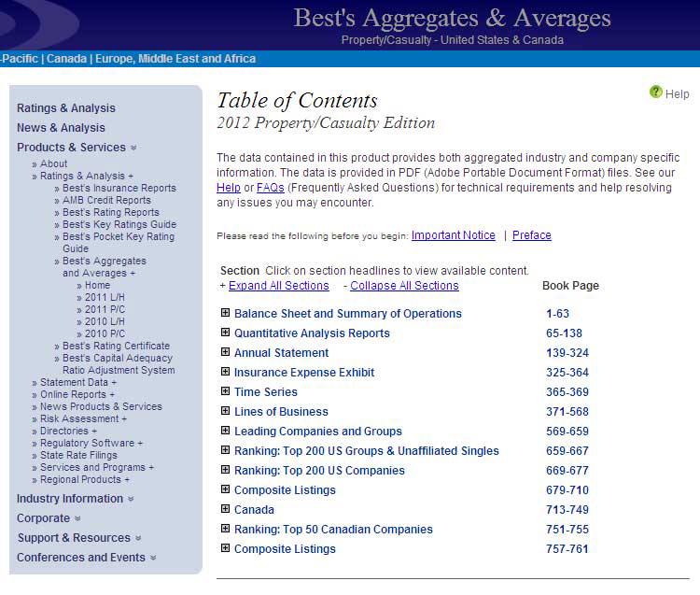Click Collapse All Sections link
The height and width of the screenshot is (595, 700).
click(404, 286)
